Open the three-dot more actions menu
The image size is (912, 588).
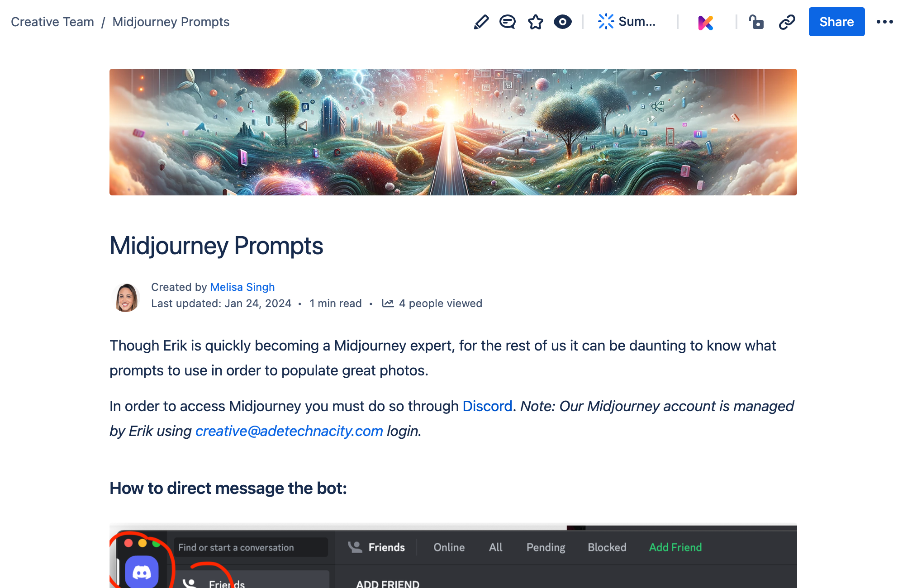pos(884,22)
